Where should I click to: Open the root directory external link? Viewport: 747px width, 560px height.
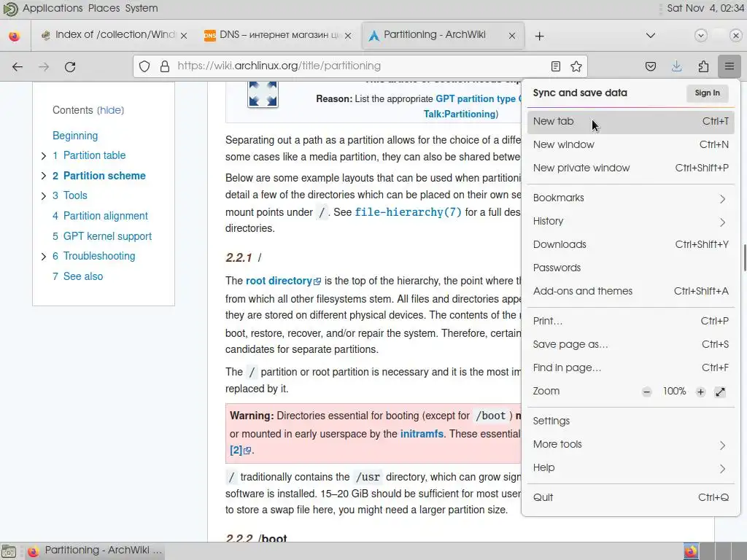tap(283, 281)
